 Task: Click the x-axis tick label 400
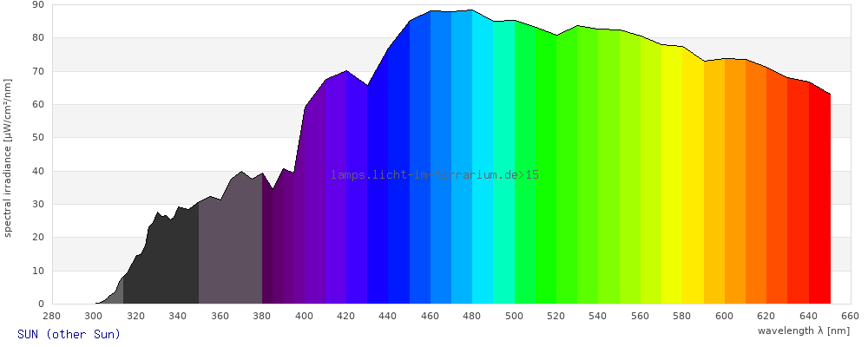[304, 316]
